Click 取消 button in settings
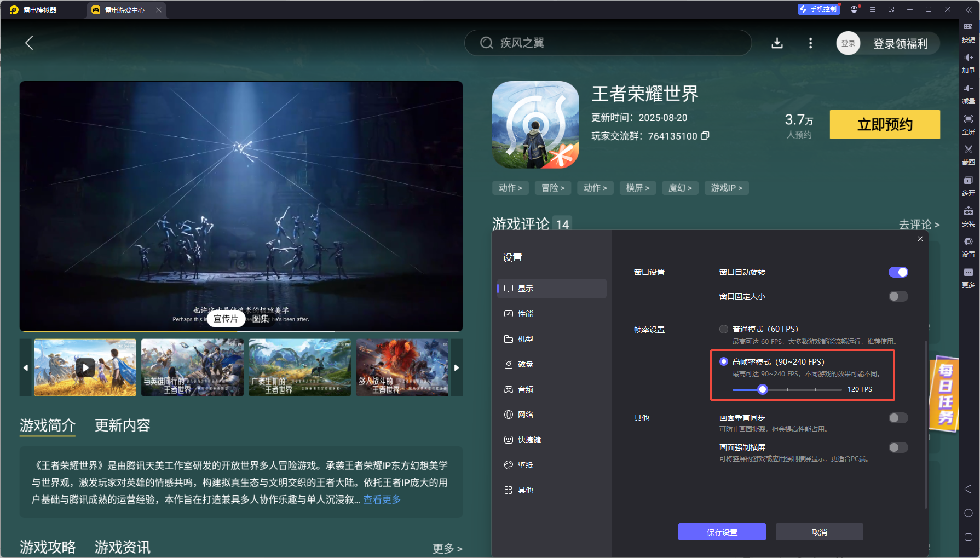 [820, 532]
